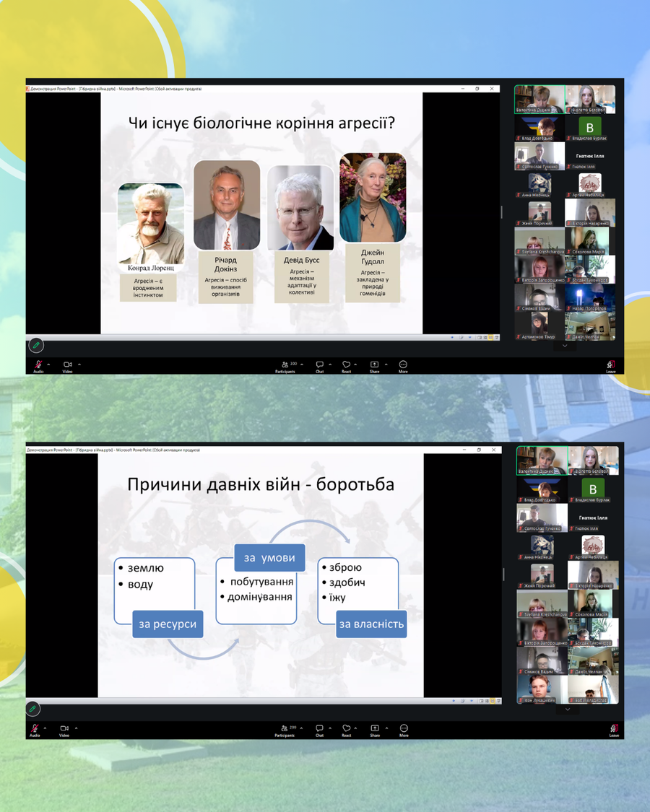Screen dimensions: 650x812
Task: Click green annotation pencil beside ancient wars slide
Action: click(34, 710)
